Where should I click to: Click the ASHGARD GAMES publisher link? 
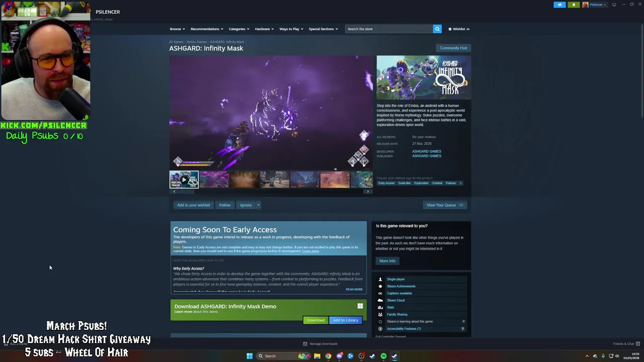pos(427,156)
